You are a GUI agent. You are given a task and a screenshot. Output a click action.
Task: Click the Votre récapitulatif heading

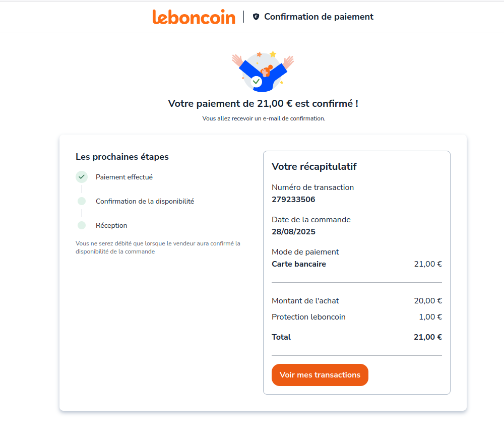[314, 167]
